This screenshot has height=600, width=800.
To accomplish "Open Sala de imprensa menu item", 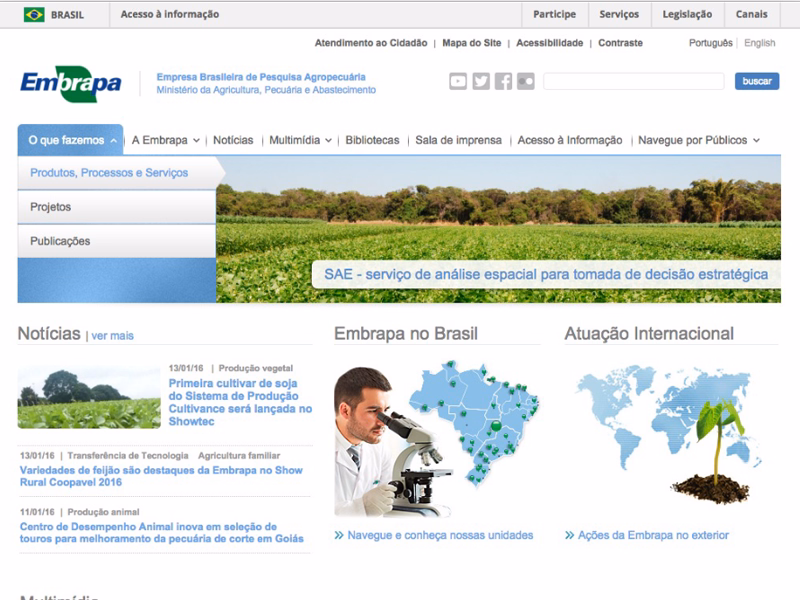I will tap(458, 140).
